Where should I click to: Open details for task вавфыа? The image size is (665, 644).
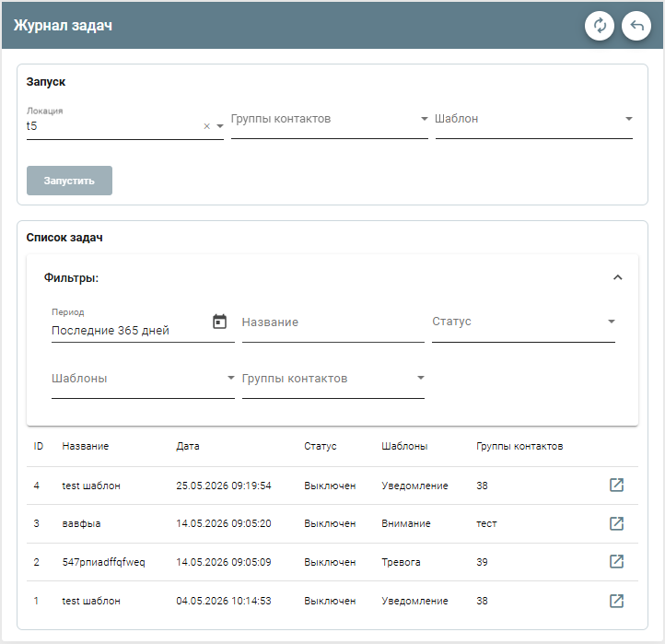[616, 523]
